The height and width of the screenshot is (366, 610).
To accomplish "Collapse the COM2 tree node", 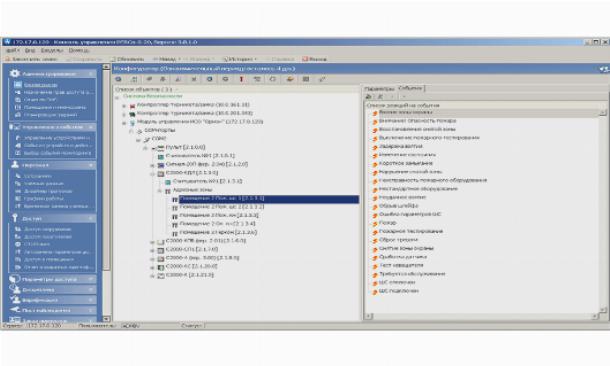I will pyautogui.click(x=138, y=139).
